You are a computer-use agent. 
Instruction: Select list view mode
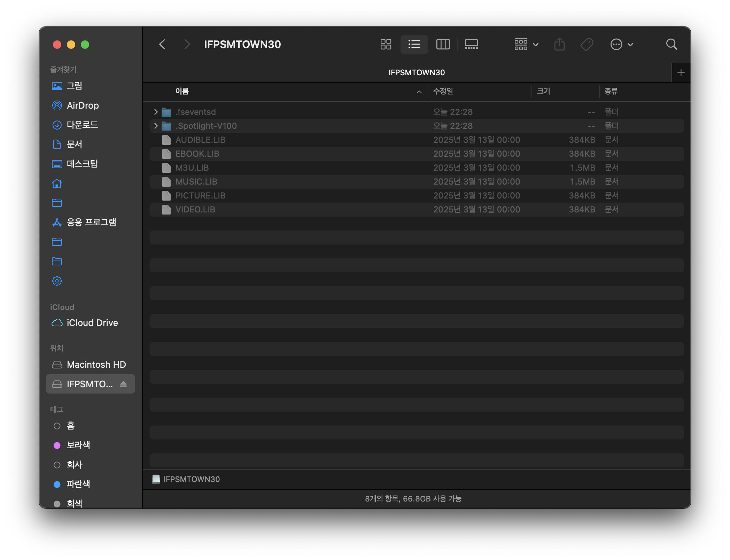point(414,44)
